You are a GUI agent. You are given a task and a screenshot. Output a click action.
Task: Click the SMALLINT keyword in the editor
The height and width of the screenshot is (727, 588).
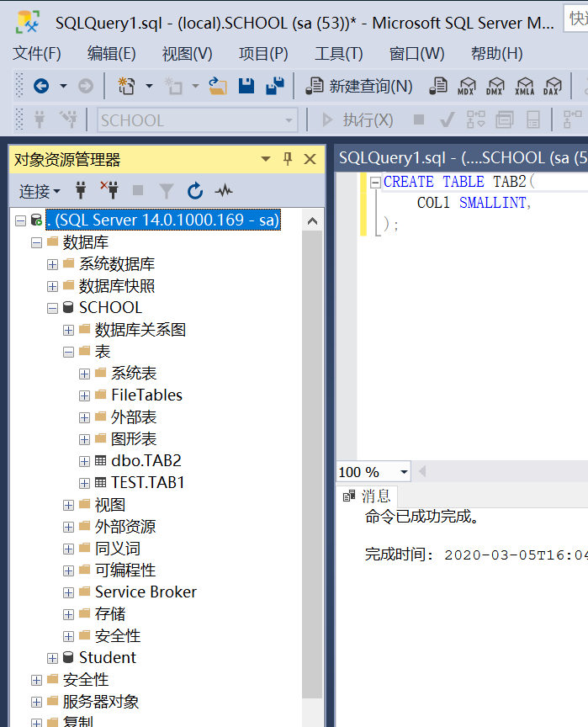493,203
